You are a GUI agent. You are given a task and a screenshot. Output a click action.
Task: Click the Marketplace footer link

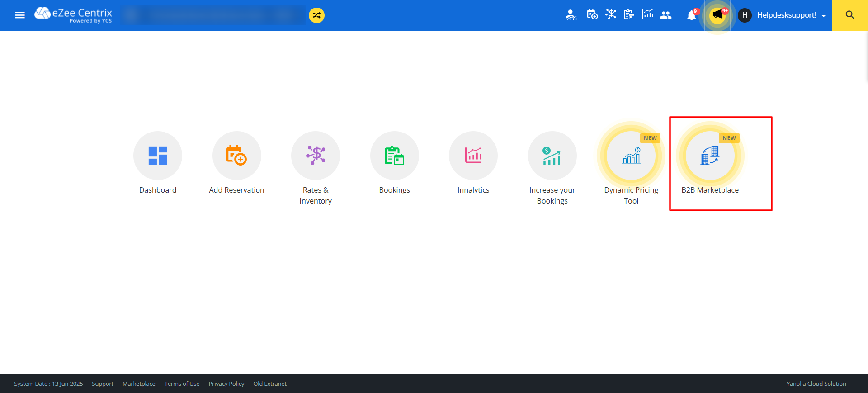(139, 384)
